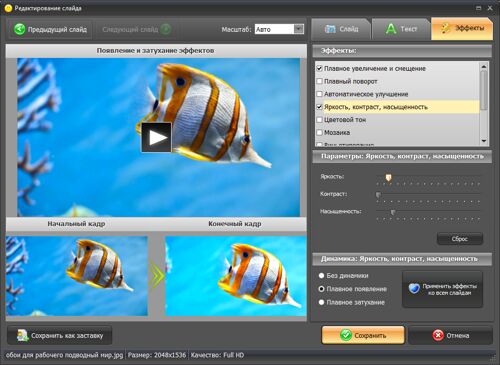Click the application icon in title bar
500x365 pixels.
[8, 8]
